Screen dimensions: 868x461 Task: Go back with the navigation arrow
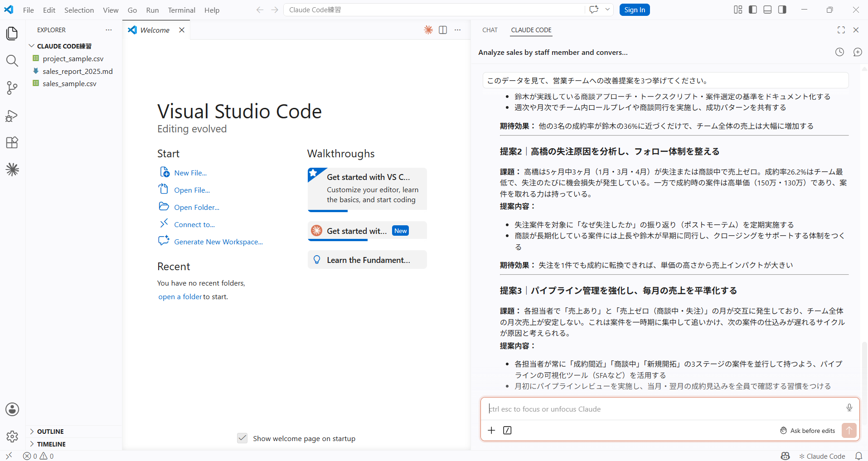point(260,10)
